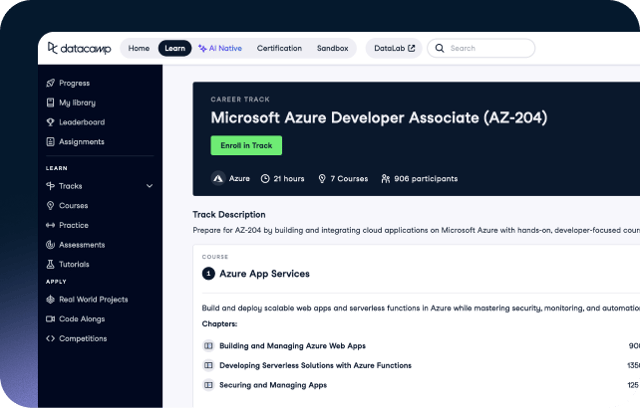Open Courses in the sidebar
640x408 pixels.
pos(73,206)
